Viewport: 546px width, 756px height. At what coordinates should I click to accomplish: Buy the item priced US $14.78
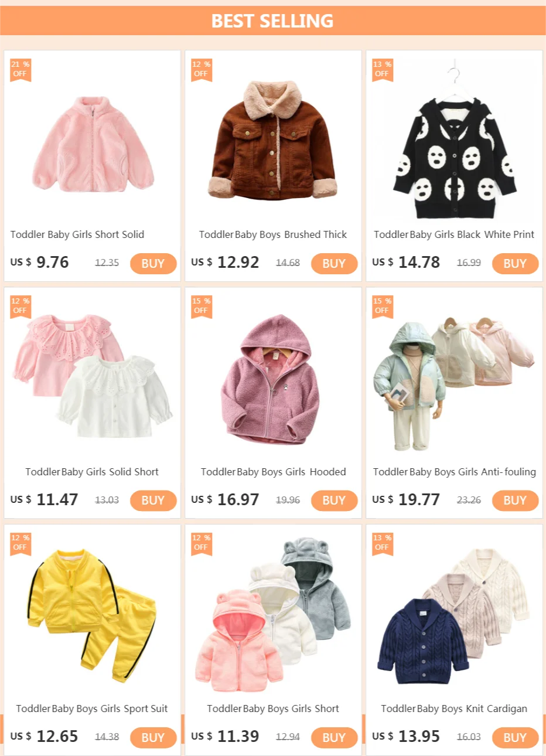click(x=515, y=264)
